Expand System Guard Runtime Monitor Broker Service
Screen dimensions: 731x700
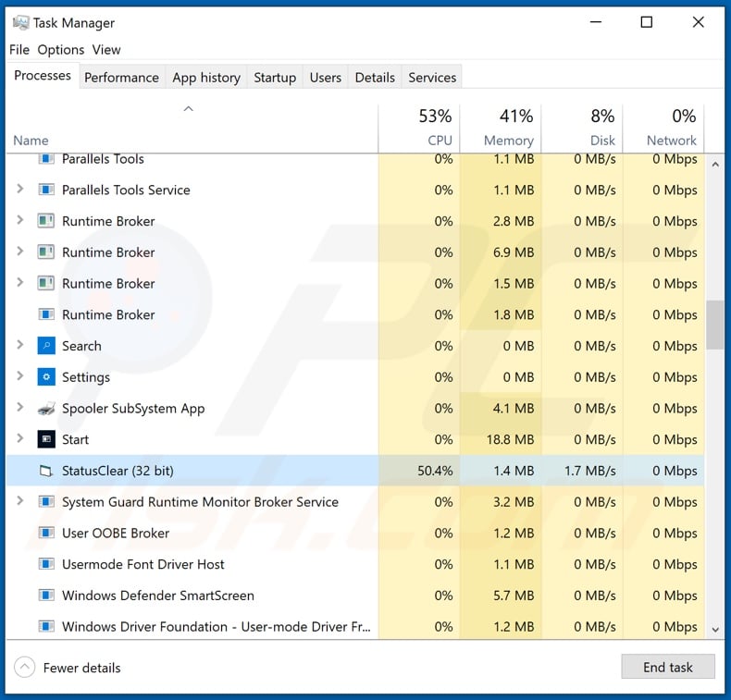[20, 501]
